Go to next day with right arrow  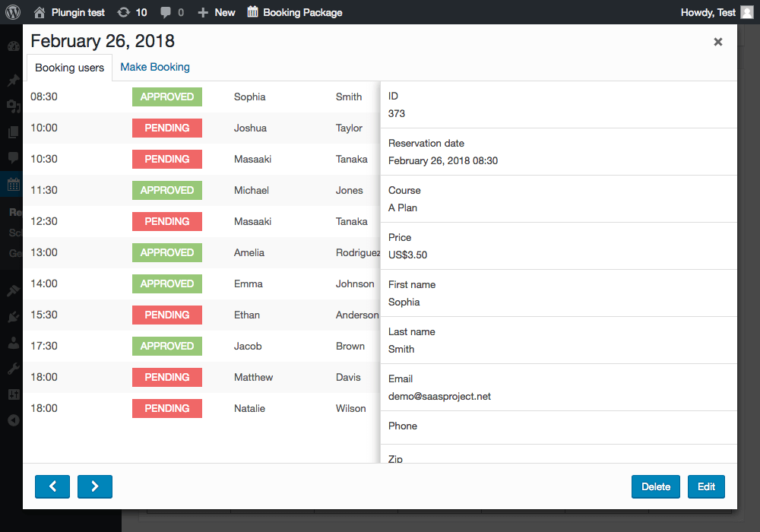point(95,486)
